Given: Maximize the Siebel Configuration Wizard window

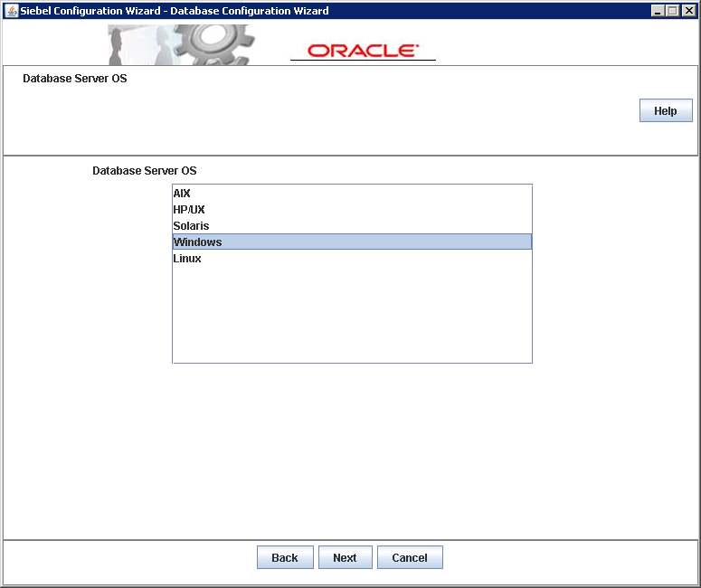Looking at the screenshot, I should [x=672, y=11].
